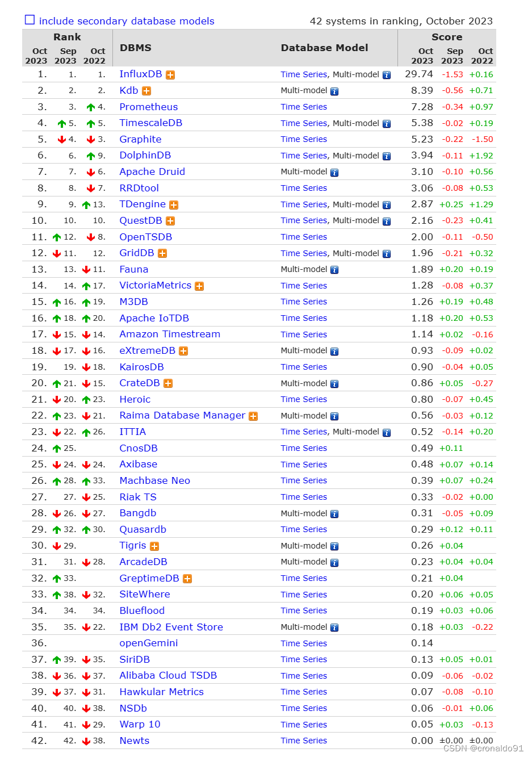
Task: Click the 29.74 score in InfluxDB row
Action: click(x=419, y=74)
